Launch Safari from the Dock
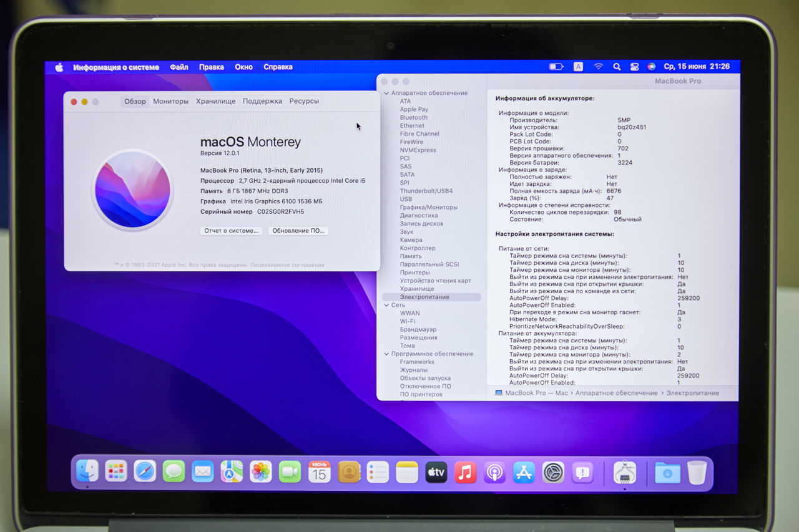The image size is (799, 532). pyautogui.click(x=145, y=471)
